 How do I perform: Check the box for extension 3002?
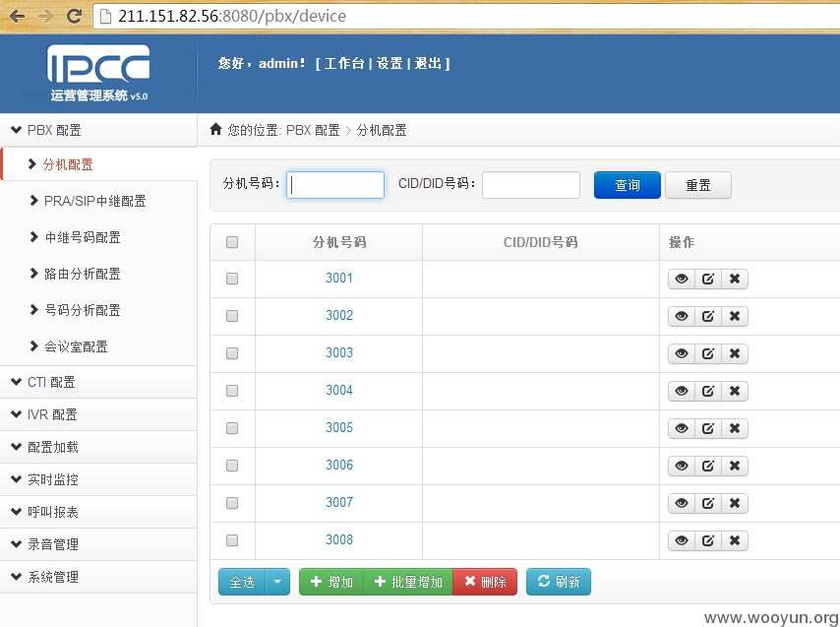pyautogui.click(x=232, y=316)
